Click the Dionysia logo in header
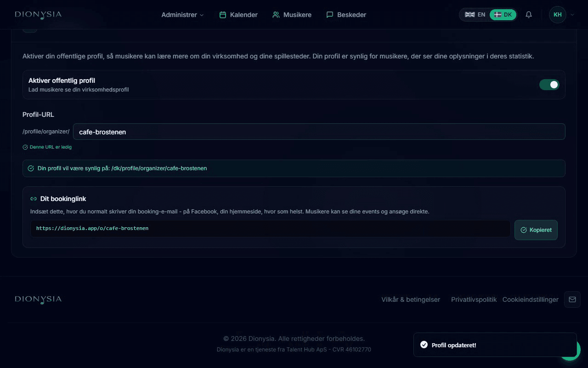The image size is (588, 368). point(38,15)
